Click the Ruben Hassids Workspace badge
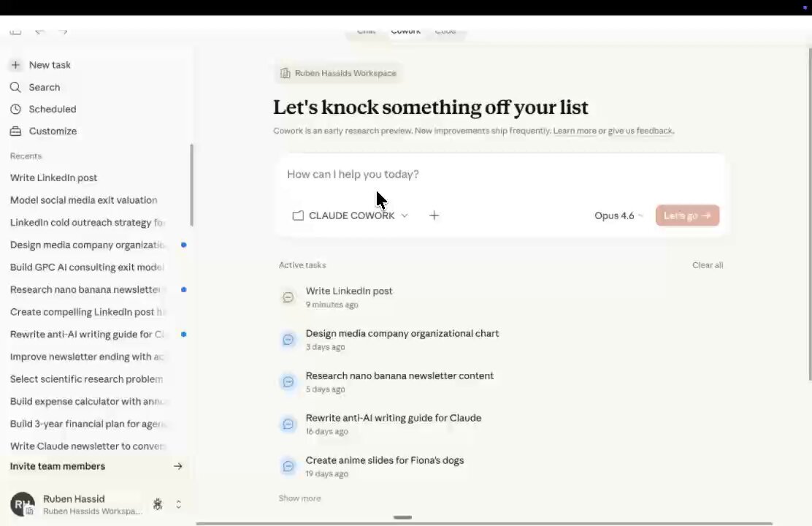The width and height of the screenshot is (812, 526). 339,73
